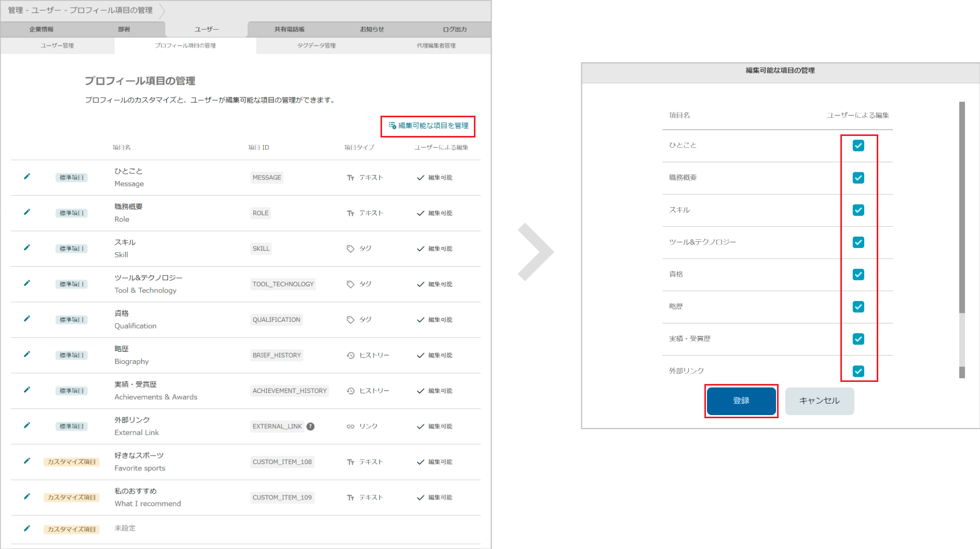The width and height of the screenshot is (980, 549).
Task: Click the edit pencil for 外部リンク row
Action: (x=27, y=426)
